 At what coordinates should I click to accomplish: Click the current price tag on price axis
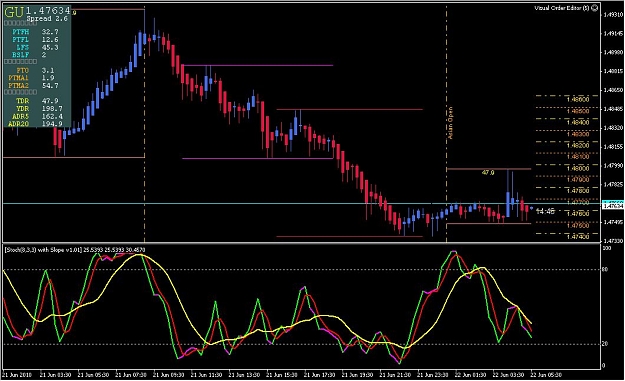613,205
